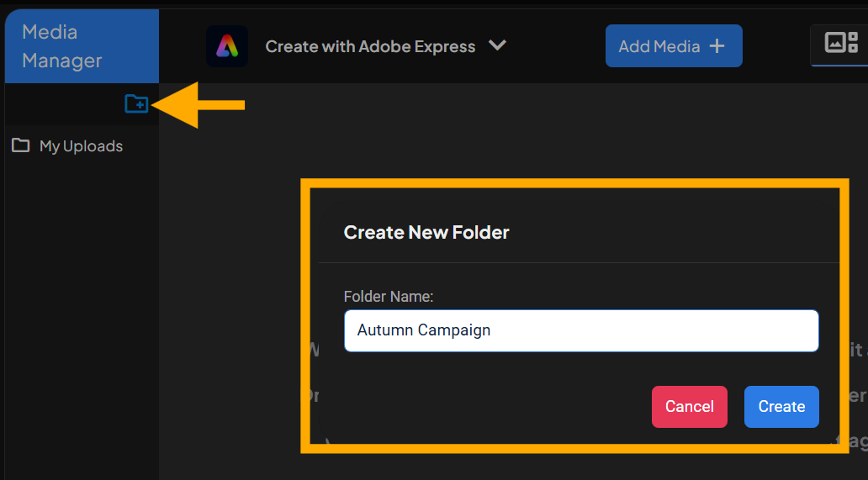Viewport: 868px width, 480px height.
Task: Confirm folder creation with the Create button
Action: coord(781,407)
